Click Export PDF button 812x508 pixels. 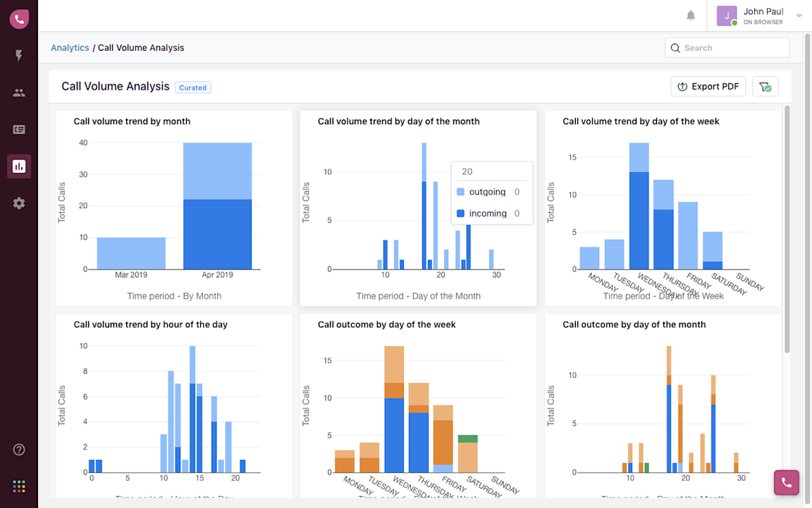point(708,87)
